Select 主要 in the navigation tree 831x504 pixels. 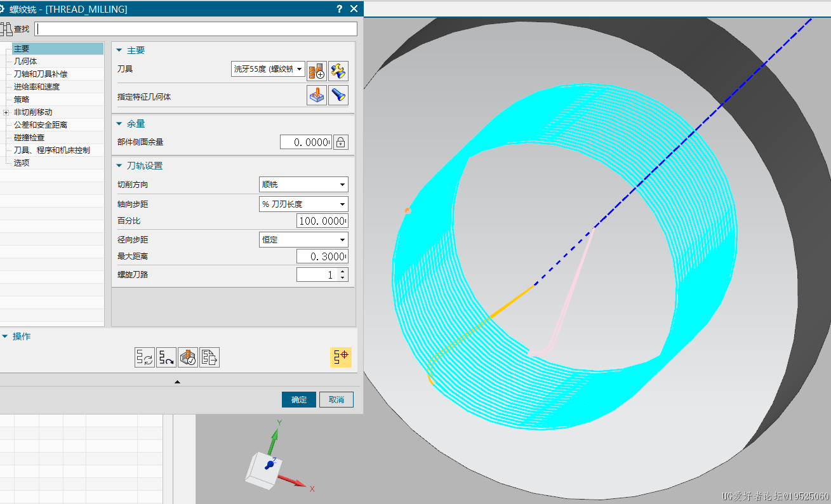coord(22,48)
